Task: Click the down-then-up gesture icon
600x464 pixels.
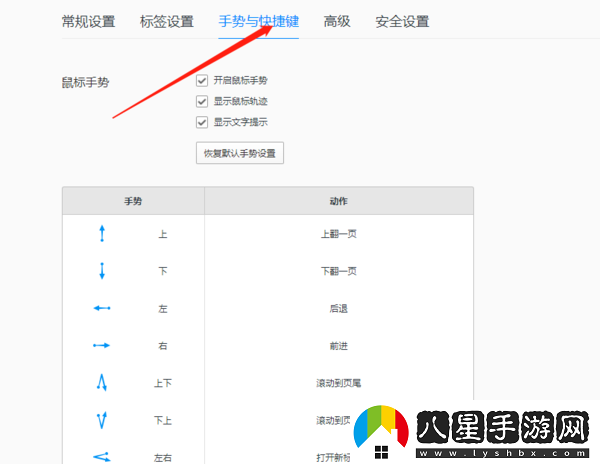Action: click(x=101, y=420)
